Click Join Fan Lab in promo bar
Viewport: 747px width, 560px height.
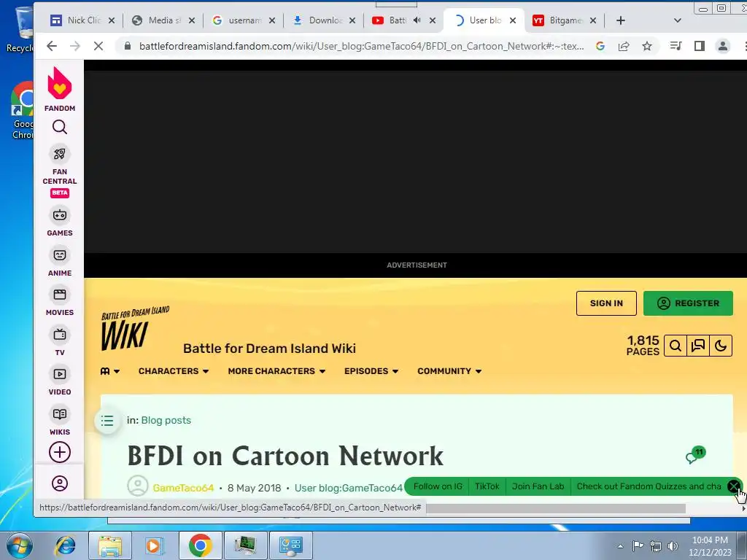538,486
